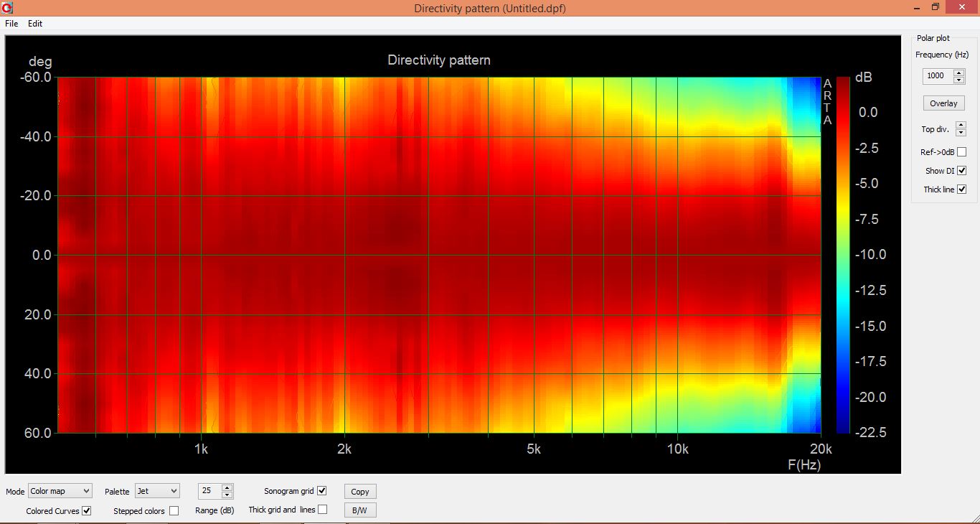980x524 pixels.
Task: Open the Mode dropdown showing Color map
Action: [x=60, y=491]
